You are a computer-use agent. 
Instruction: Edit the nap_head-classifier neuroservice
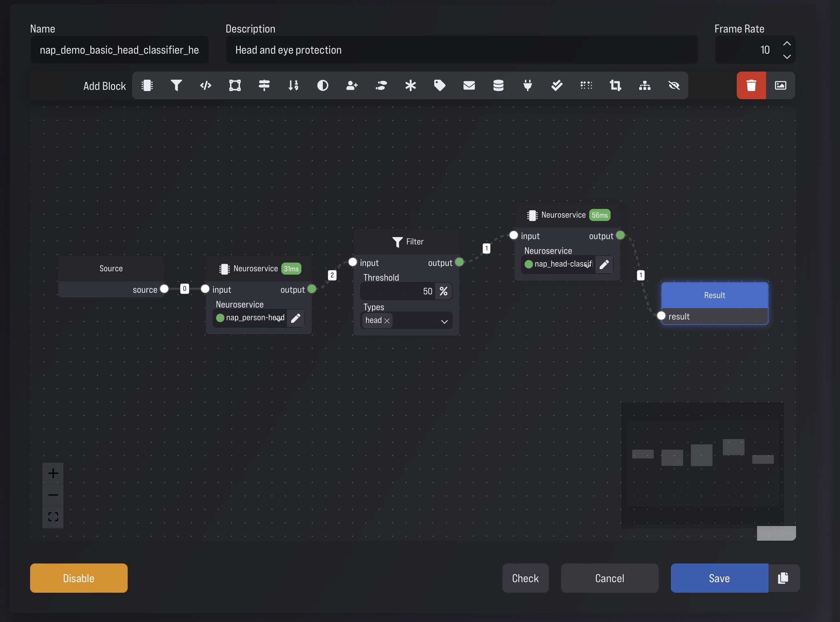click(605, 264)
